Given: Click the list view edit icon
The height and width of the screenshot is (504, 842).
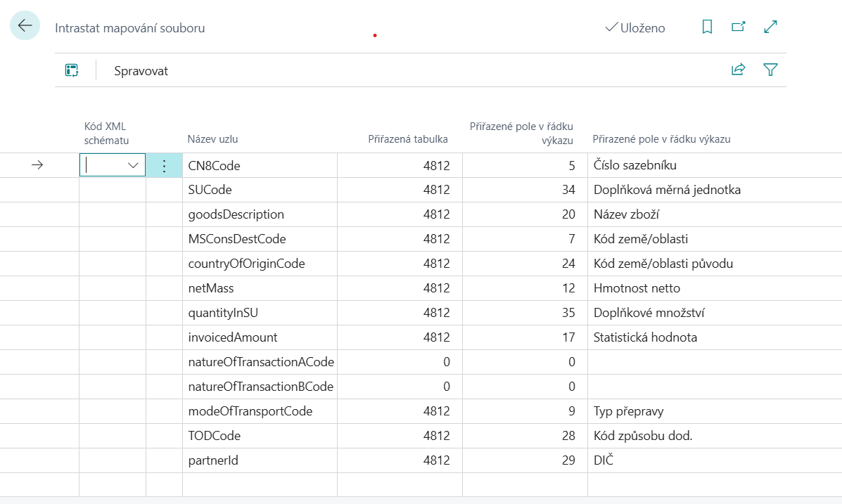Looking at the screenshot, I should click(72, 70).
